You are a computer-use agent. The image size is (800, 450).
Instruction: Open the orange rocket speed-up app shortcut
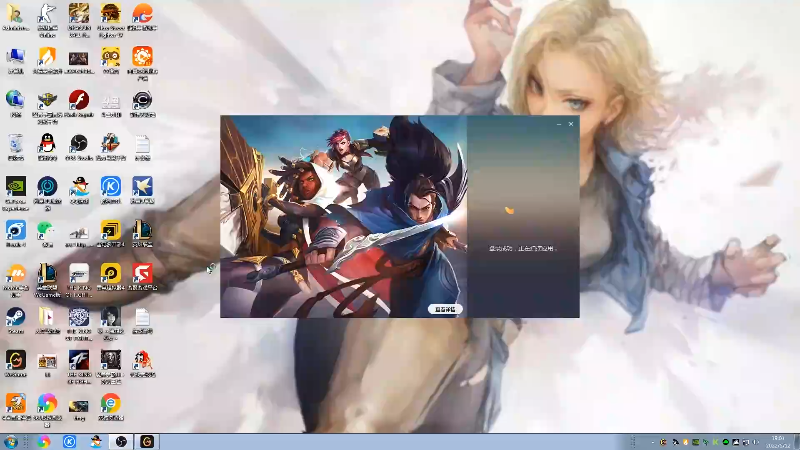[15, 404]
